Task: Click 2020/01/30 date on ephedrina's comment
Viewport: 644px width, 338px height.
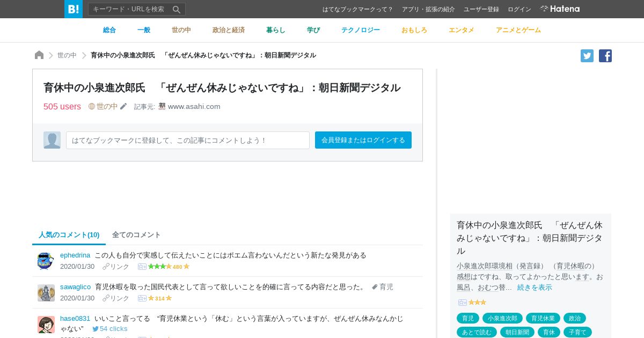Action: click(x=77, y=267)
